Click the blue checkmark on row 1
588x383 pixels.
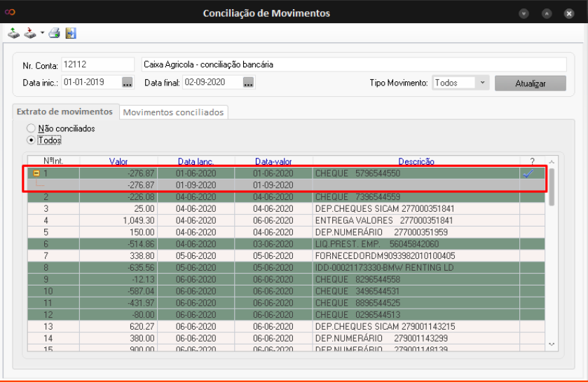pos(528,173)
